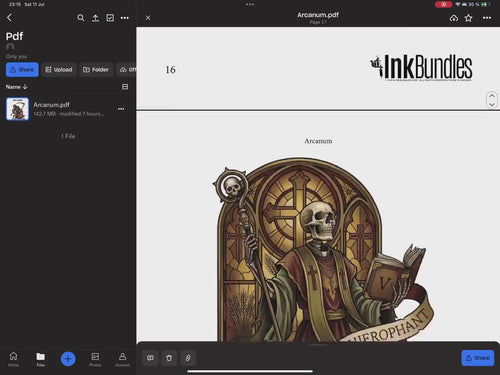This screenshot has height=375, width=500.
Task: Tap the InkBundles logo in the PDF
Action: pyautogui.click(x=421, y=68)
